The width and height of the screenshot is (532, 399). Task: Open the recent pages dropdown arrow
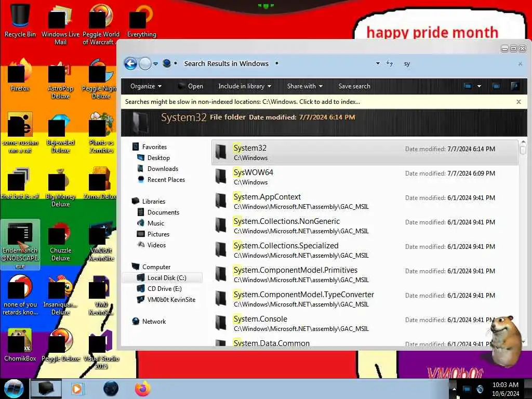[155, 64]
